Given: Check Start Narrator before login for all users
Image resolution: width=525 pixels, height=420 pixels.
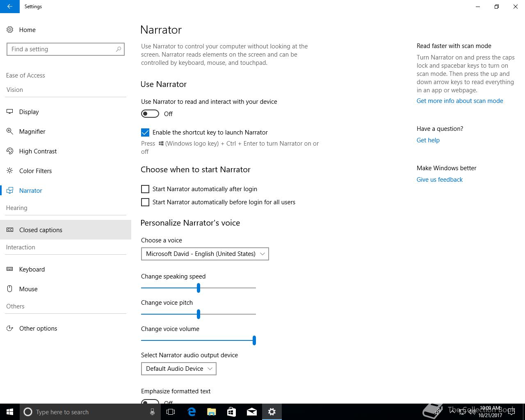Looking at the screenshot, I should (x=145, y=202).
